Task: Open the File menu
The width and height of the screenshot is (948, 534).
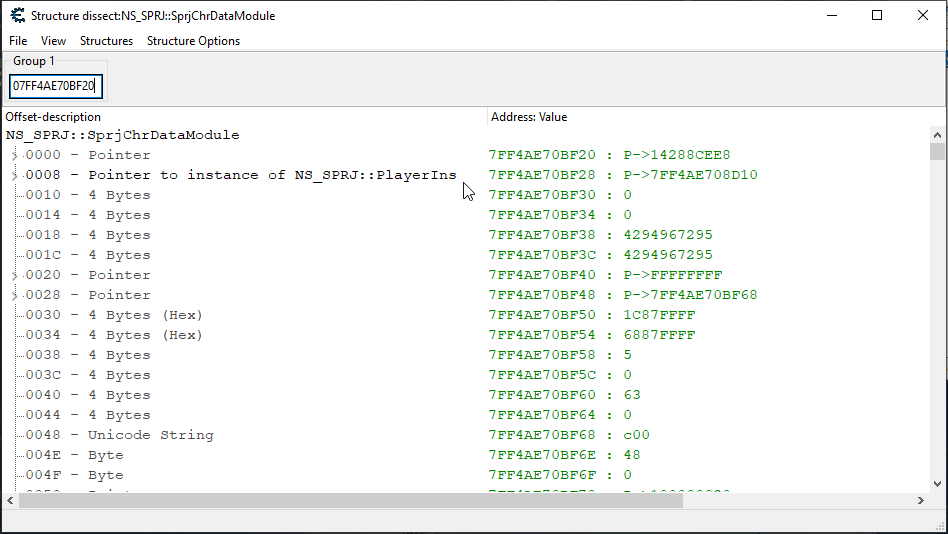Action: pos(18,41)
